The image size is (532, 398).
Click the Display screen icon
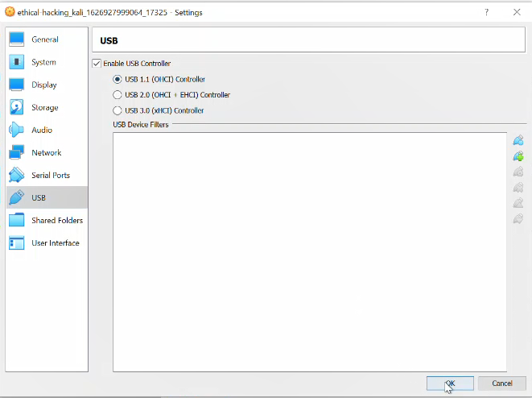[x=16, y=85]
